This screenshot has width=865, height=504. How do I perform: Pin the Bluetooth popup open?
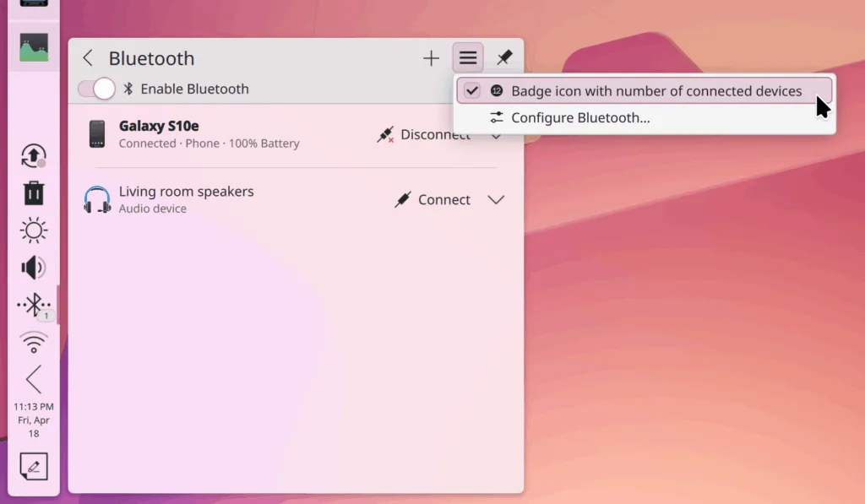(x=504, y=58)
